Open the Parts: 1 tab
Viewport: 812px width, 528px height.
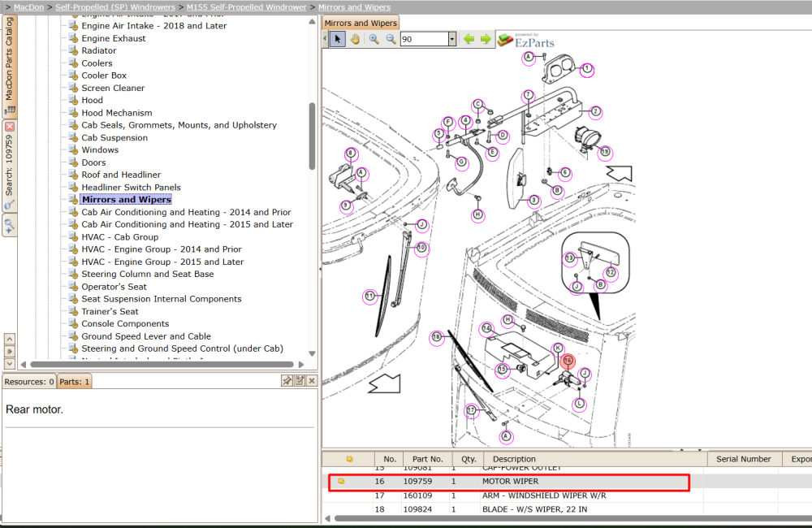tap(74, 381)
